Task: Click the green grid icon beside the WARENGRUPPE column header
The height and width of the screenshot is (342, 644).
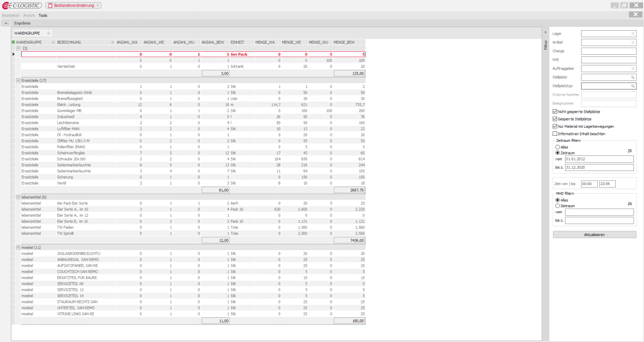Action: (14, 42)
